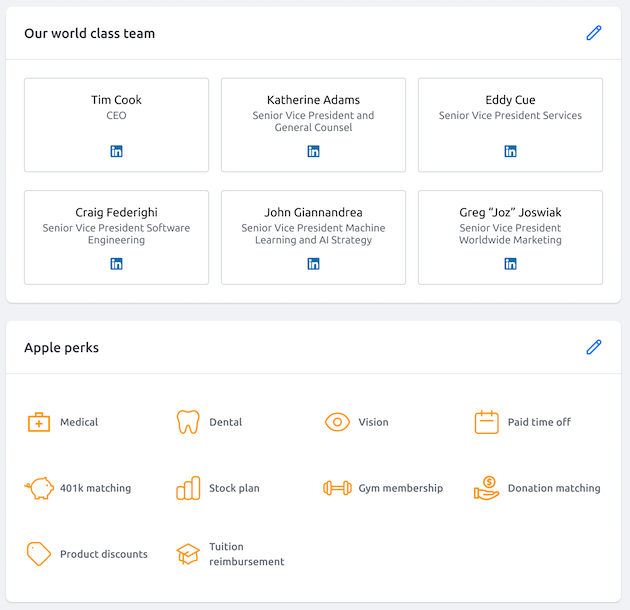Click the Tuition reimbursement graduation cap icon

click(x=188, y=554)
